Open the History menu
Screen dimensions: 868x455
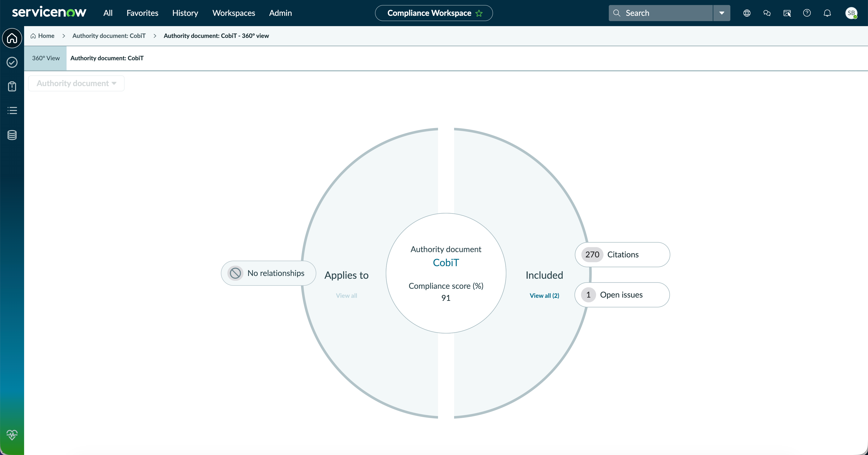coord(185,13)
